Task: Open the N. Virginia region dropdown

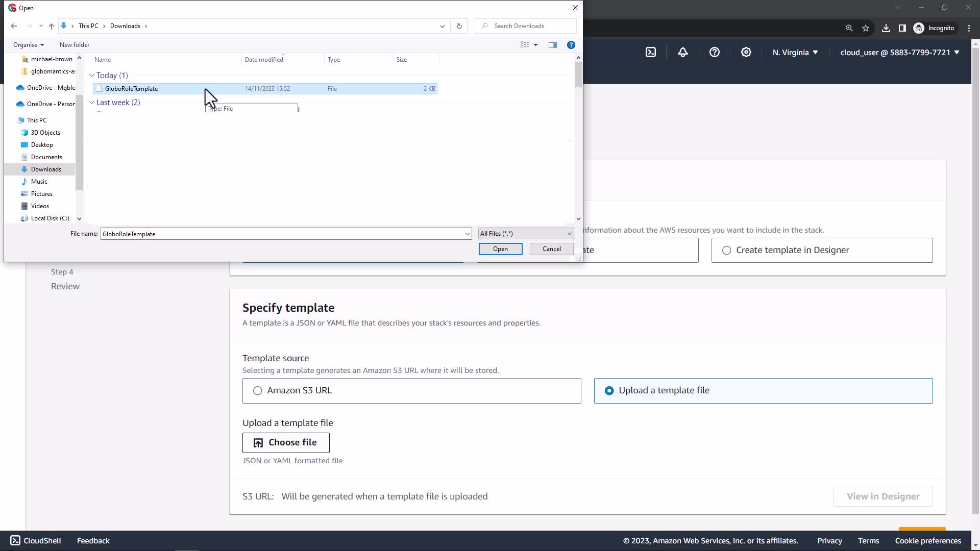Action: pyautogui.click(x=795, y=52)
